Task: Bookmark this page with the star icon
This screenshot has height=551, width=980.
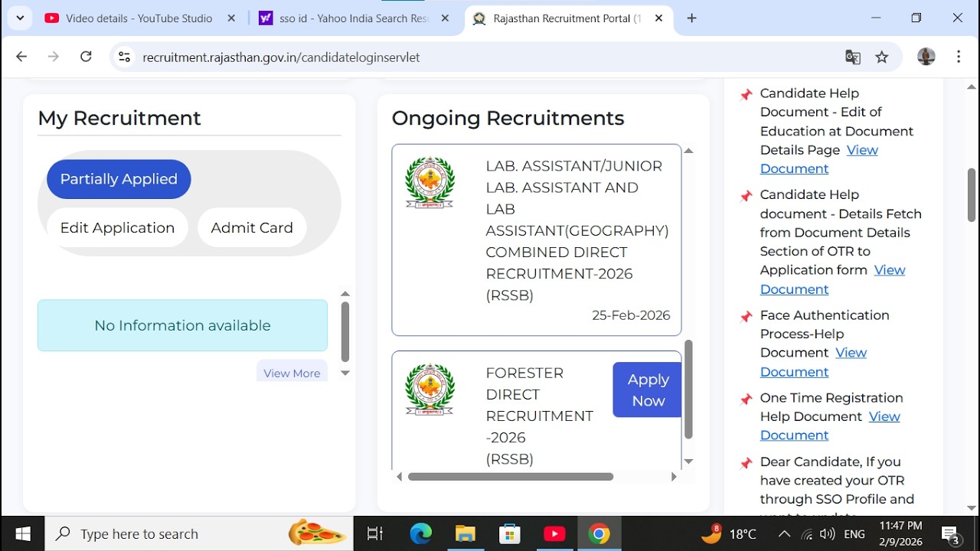Action: (x=882, y=57)
